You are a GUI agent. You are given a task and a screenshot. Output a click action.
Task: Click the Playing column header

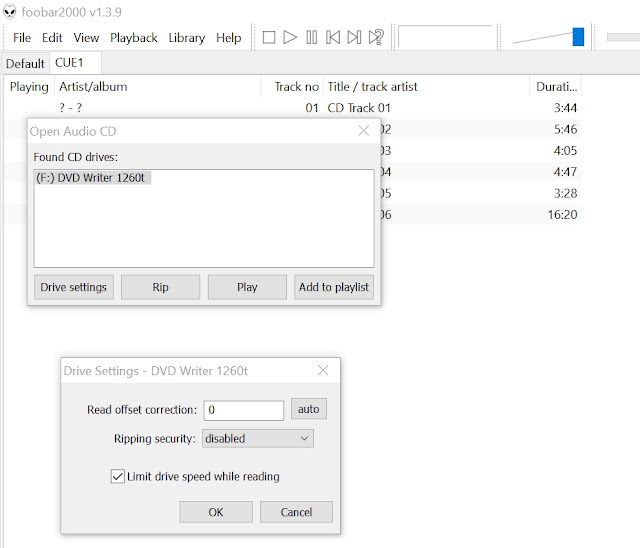tap(29, 87)
